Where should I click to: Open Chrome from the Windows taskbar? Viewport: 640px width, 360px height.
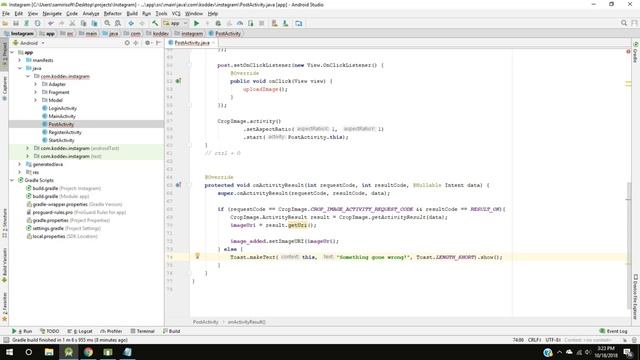click(x=88, y=352)
